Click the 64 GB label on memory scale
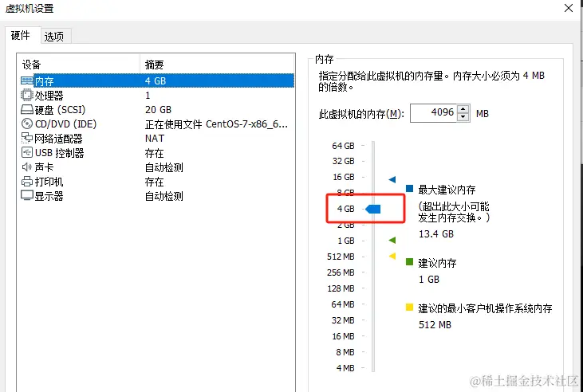This screenshot has width=583, height=392. (x=343, y=146)
